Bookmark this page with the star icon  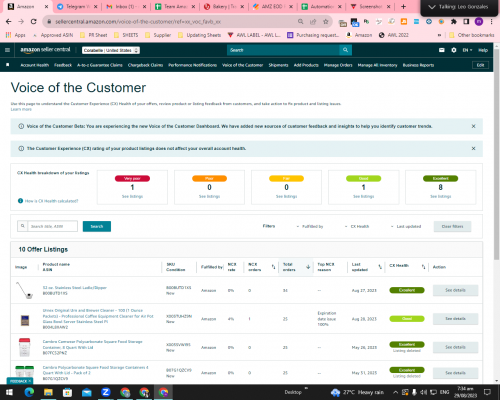[x=326, y=22]
